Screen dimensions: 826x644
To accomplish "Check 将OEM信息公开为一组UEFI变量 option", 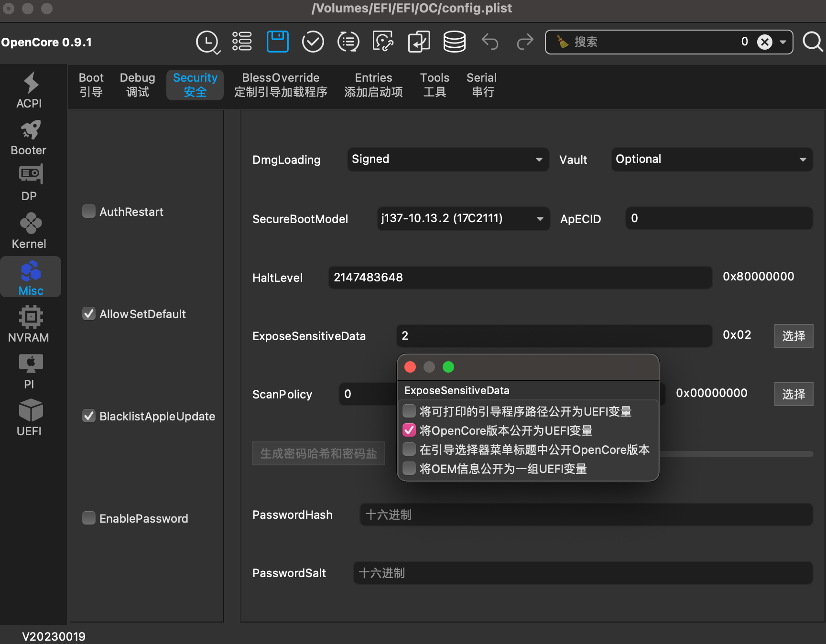I will pos(409,468).
